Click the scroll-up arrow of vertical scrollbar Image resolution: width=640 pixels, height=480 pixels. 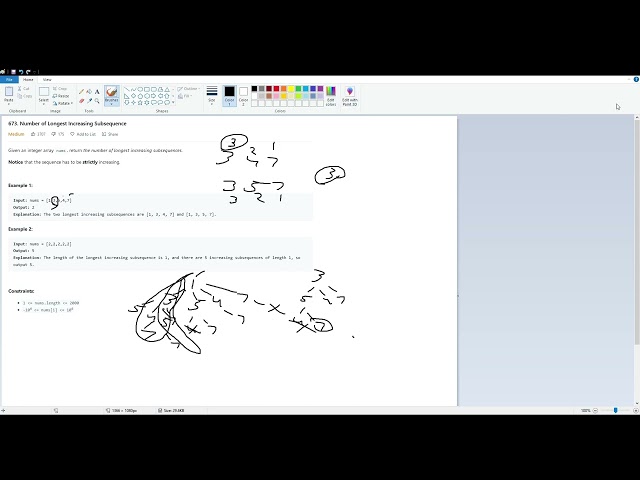(x=637, y=118)
